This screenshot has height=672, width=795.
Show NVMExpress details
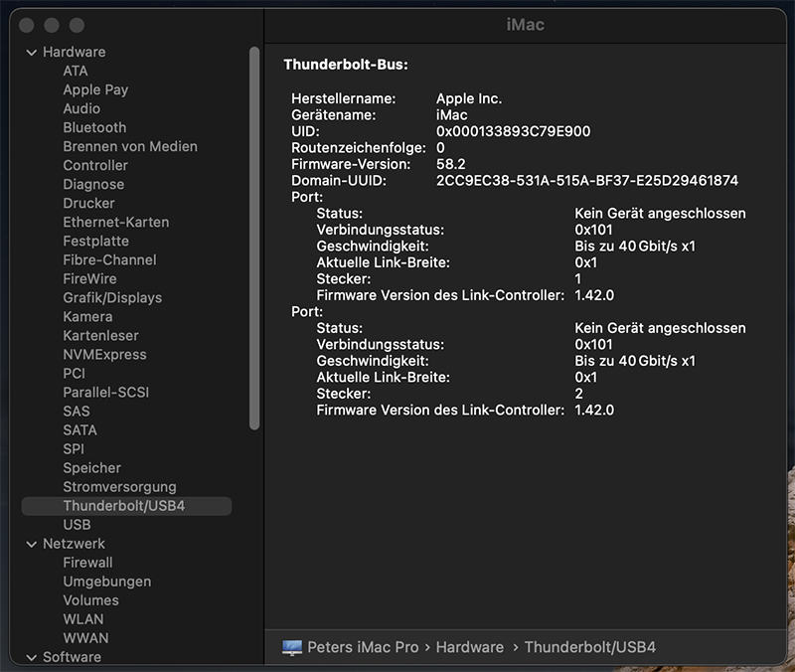pyautogui.click(x=104, y=355)
